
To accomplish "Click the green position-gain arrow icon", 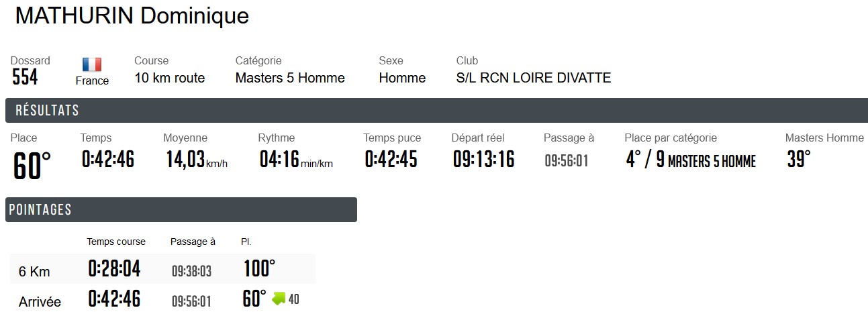I will [x=279, y=299].
